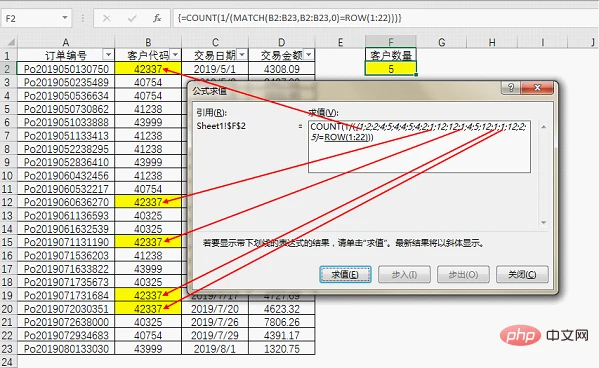Viewport: 599px width, 368px height.
Task: Open the Name Box dropdown arrow
Action: click(x=65, y=18)
